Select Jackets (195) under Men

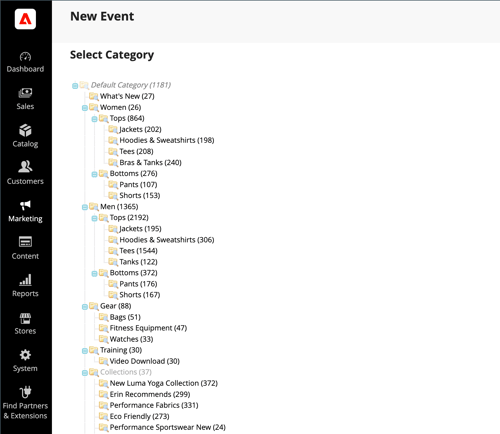point(140,229)
